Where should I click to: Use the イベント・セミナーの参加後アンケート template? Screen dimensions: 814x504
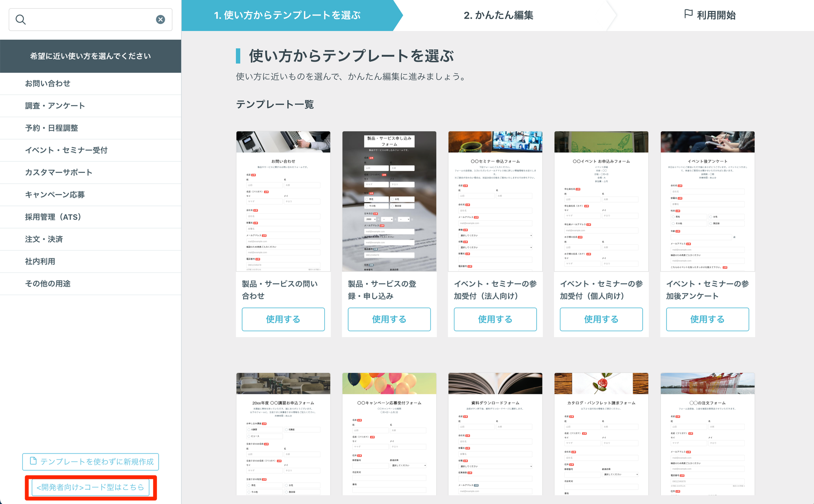click(x=707, y=319)
